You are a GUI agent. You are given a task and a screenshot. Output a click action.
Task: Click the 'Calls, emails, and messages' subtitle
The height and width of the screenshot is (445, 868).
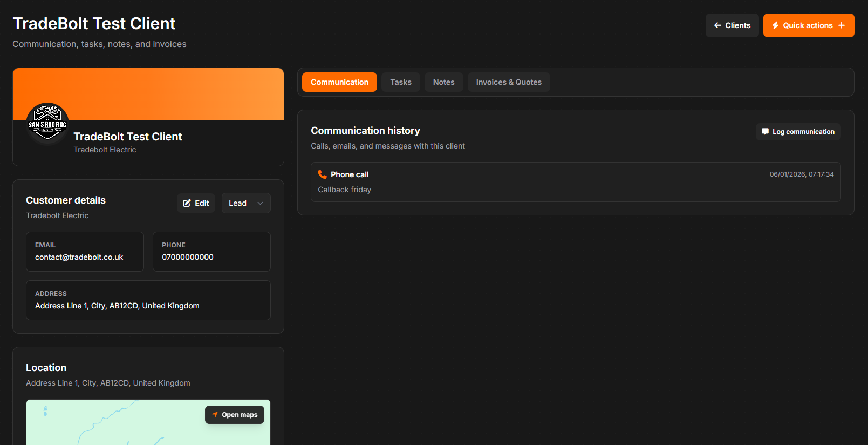pyautogui.click(x=388, y=146)
